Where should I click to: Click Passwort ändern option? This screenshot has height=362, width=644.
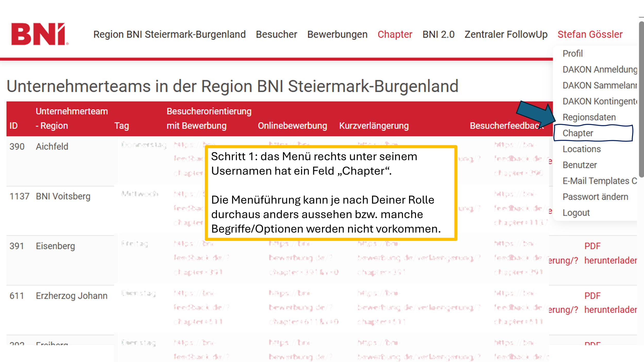pos(595,197)
